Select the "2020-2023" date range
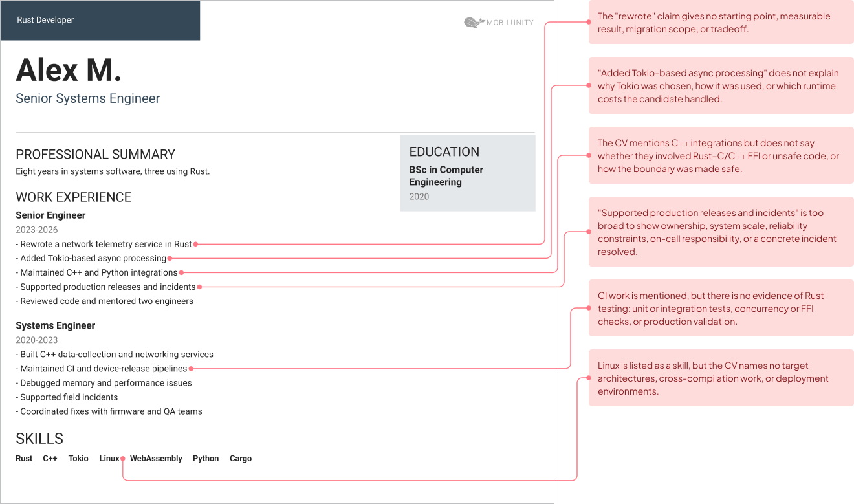854x504 pixels. 37,340
